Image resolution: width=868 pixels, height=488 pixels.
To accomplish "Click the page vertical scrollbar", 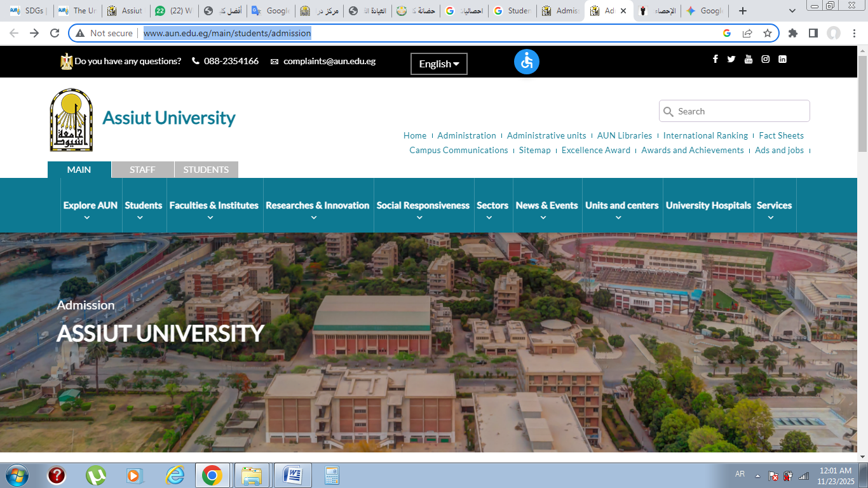I will click(x=862, y=254).
